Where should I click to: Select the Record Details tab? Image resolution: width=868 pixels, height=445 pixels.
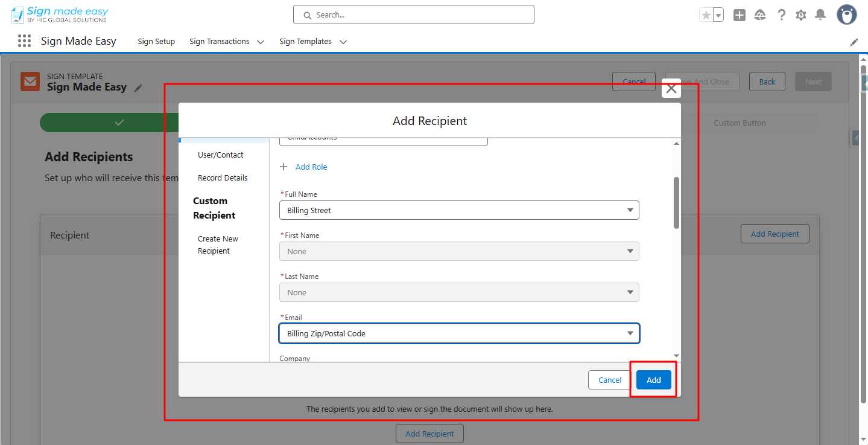(x=223, y=178)
